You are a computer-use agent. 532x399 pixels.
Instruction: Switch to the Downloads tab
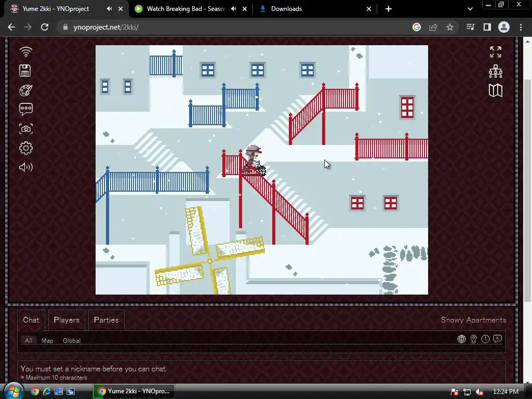[x=286, y=9]
